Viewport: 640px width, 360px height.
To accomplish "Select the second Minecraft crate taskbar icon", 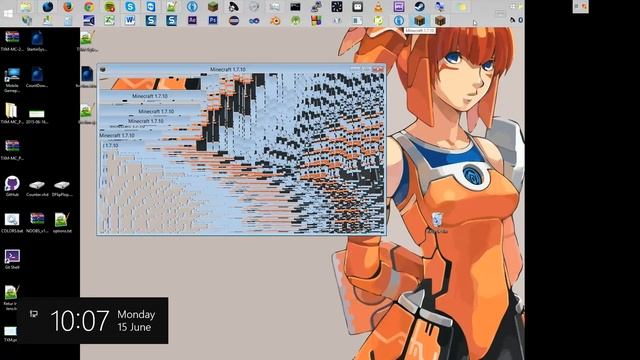I will (x=440, y=20).
